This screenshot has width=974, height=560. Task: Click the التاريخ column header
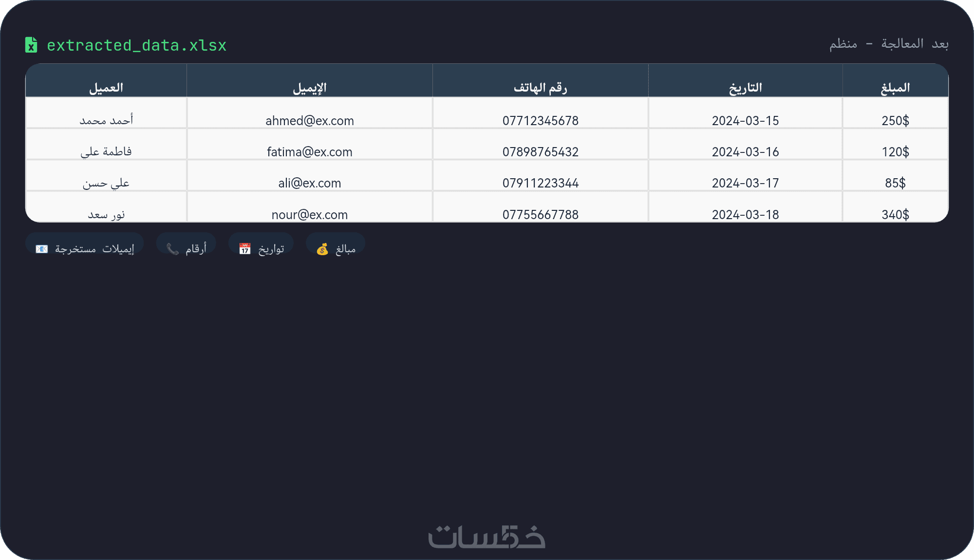point(746,88)
